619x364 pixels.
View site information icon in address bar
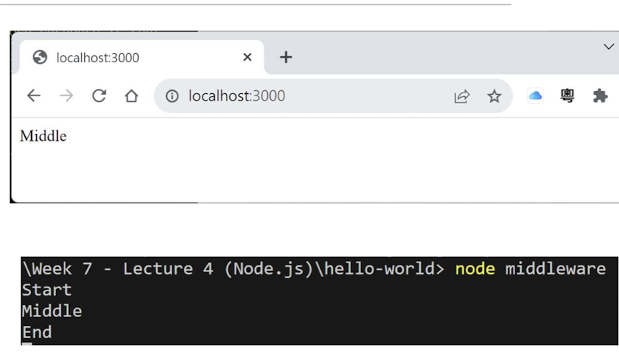tap(172, 96)
